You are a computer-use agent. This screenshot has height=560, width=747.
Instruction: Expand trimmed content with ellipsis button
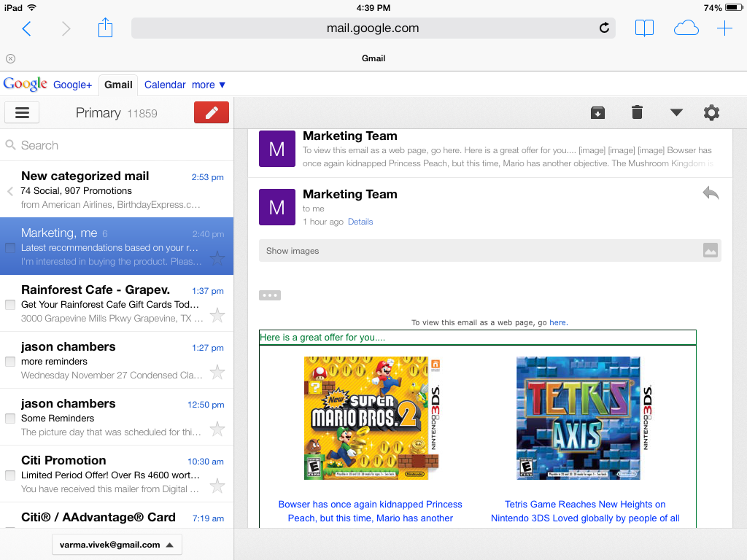pos(270,295)
